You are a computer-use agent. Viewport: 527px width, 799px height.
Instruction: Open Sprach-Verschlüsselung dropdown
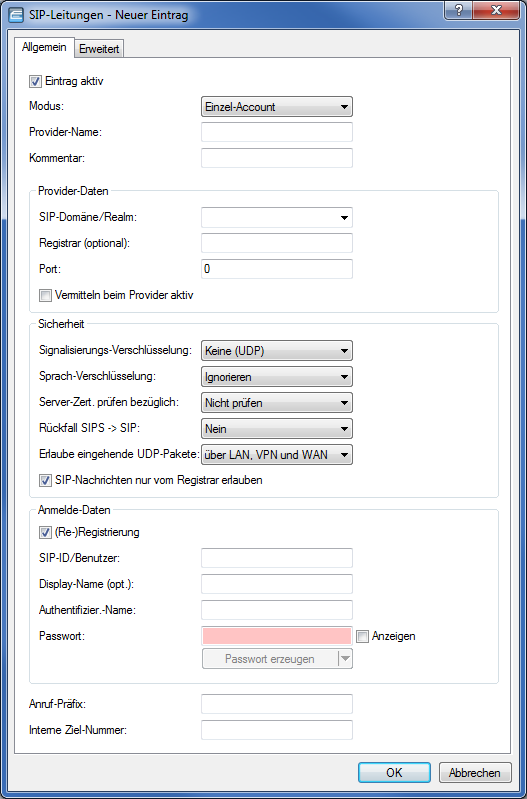(x=277, y=377)
